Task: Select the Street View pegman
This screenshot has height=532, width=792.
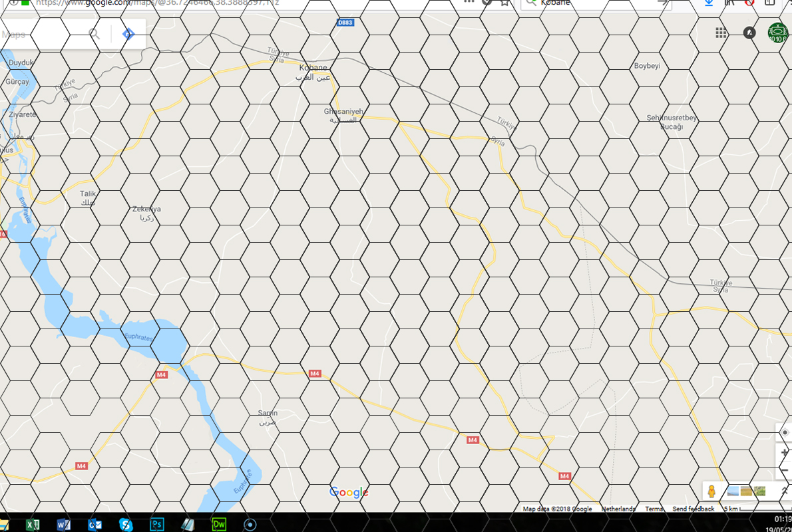Action: coord(711,491)
